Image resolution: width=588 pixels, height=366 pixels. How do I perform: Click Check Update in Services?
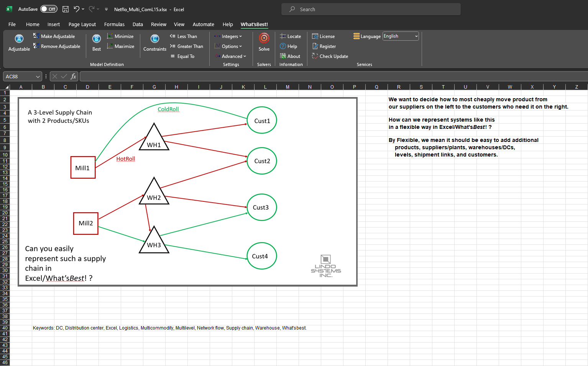click(x=330, y=56)
